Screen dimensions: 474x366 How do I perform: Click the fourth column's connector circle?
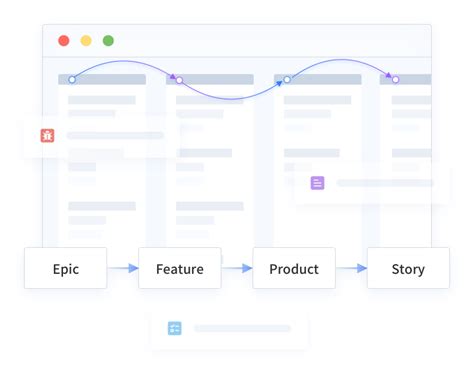[x=395, y=80]
